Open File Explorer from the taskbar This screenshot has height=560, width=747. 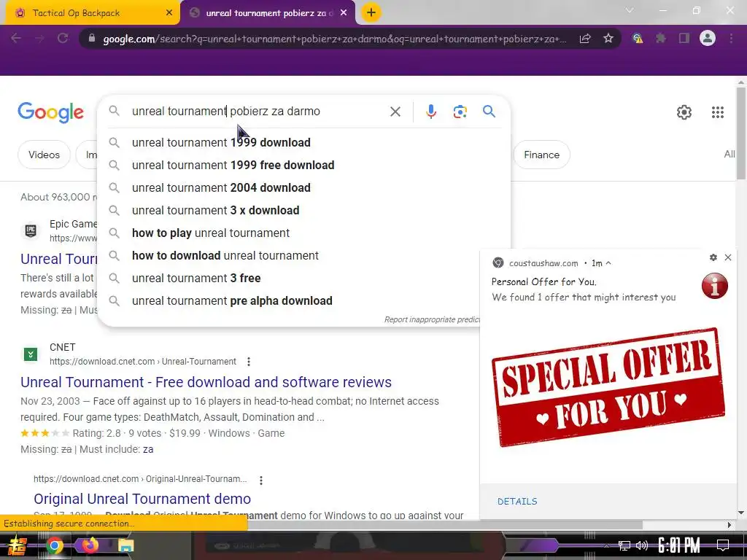pos(125,545)
